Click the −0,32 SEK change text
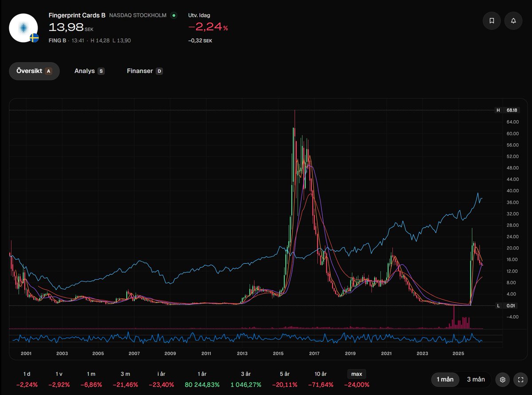This screenshot has width=532, height=395. click(x=200, y=40)
